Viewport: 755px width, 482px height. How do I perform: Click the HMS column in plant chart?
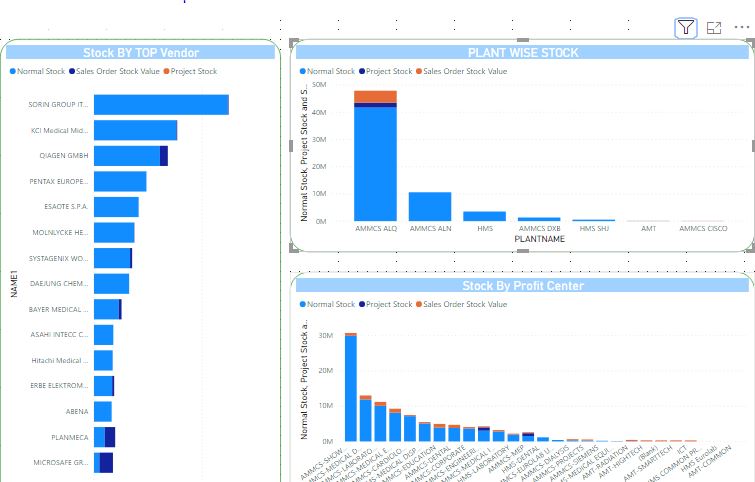click(x=484, y=216)
